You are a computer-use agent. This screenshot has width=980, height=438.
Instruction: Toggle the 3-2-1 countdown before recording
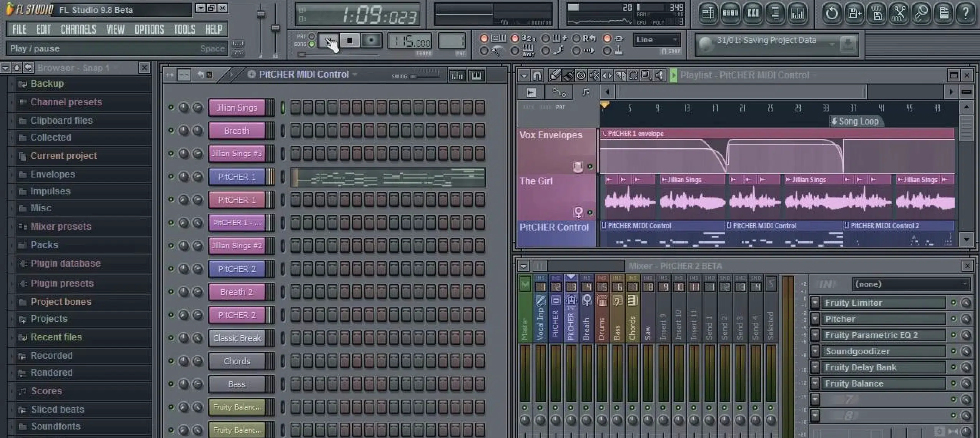[x=515, y=38]
